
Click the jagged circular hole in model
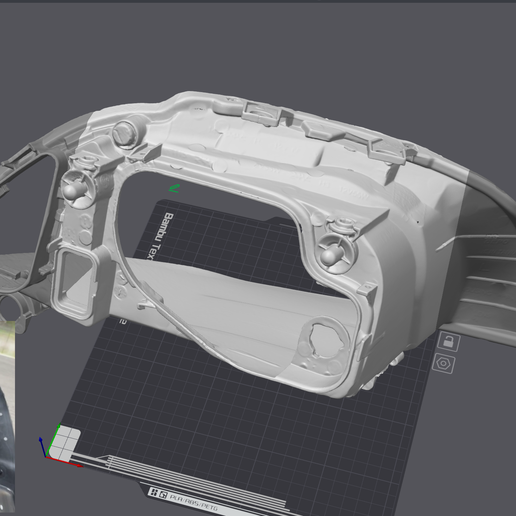point(323,342)
